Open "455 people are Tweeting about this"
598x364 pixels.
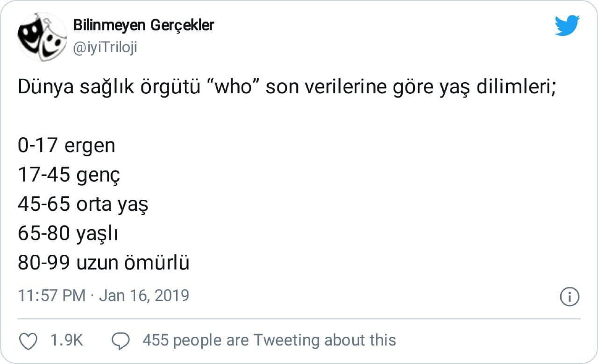(269, 341)
